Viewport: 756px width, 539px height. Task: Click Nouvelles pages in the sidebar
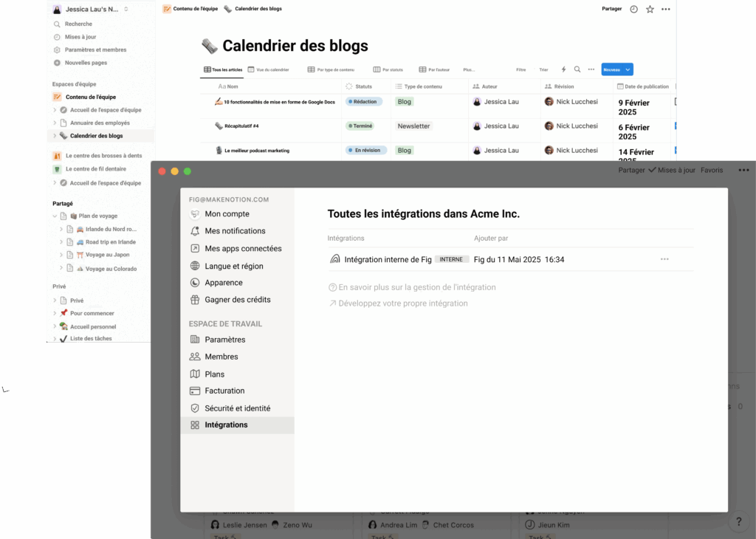tap(80, 63)
